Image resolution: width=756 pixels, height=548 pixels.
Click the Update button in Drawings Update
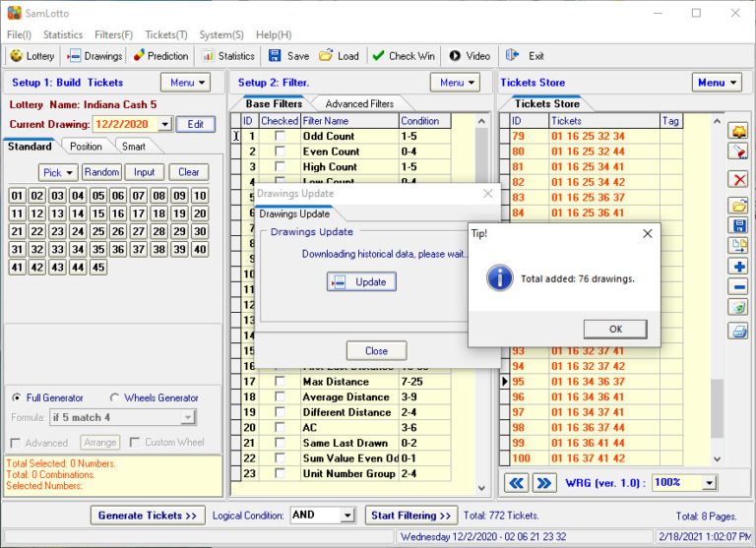pyautogui.click(x=361, y=282)
